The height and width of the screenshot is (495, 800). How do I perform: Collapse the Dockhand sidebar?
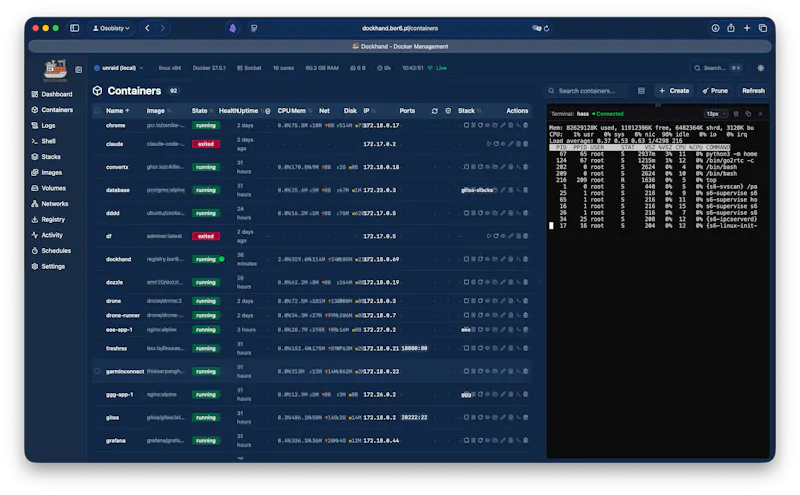coord(79,69)
